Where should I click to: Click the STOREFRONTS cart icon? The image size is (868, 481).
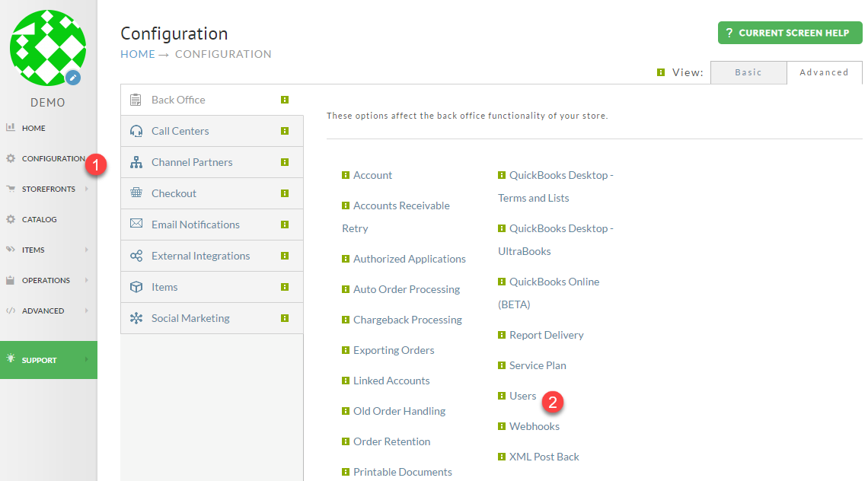coord(11,189)
